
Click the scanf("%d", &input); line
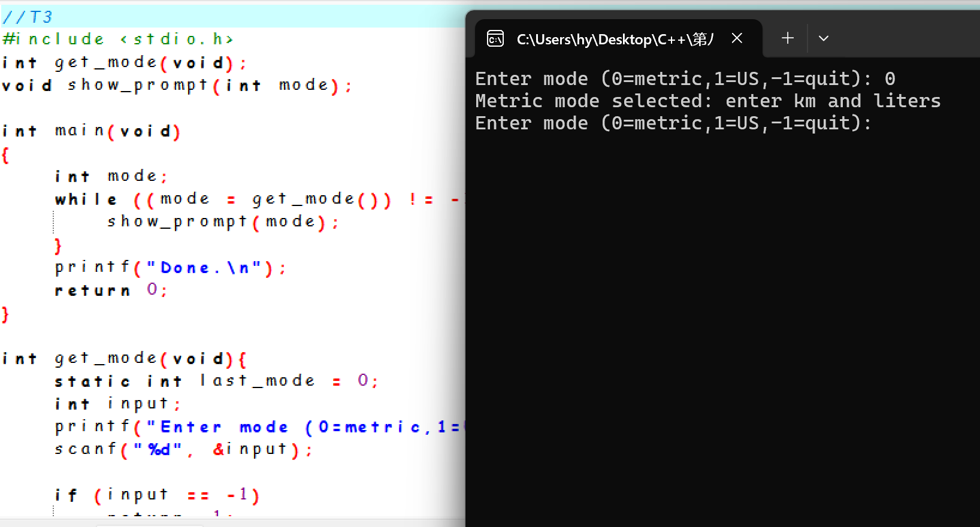tap(184, 449)
